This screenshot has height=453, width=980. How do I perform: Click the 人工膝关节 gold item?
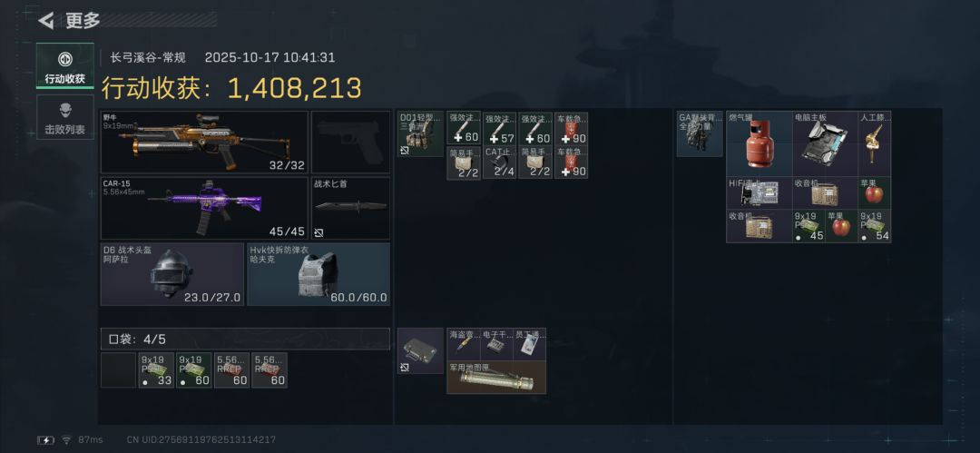(875, 144)
